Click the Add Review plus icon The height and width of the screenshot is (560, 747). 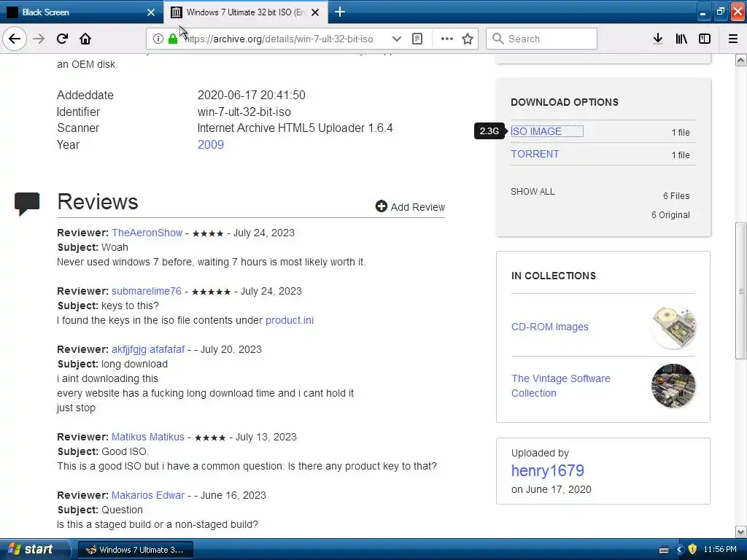coord(381,206)
